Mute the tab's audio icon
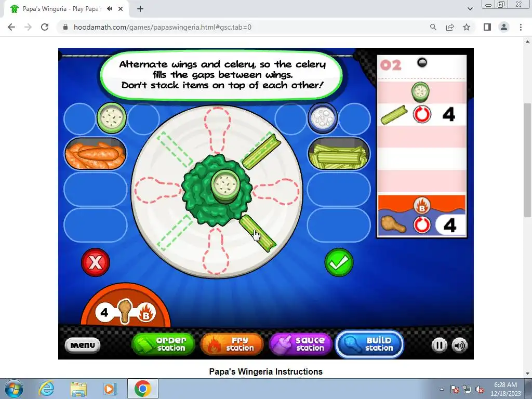Image resolution: width=532 pixels, height=399 pixels. coord(109,9)
